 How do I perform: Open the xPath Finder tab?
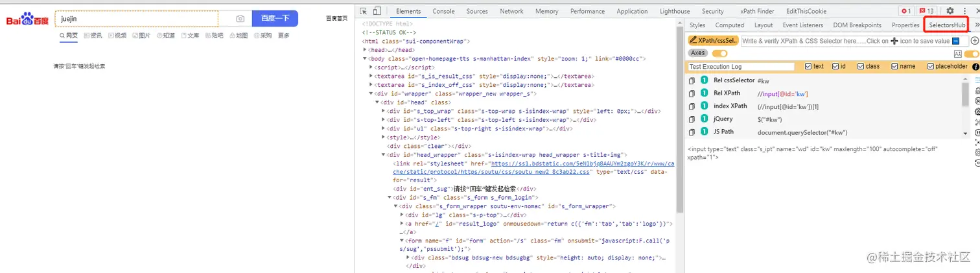(756, 11)
